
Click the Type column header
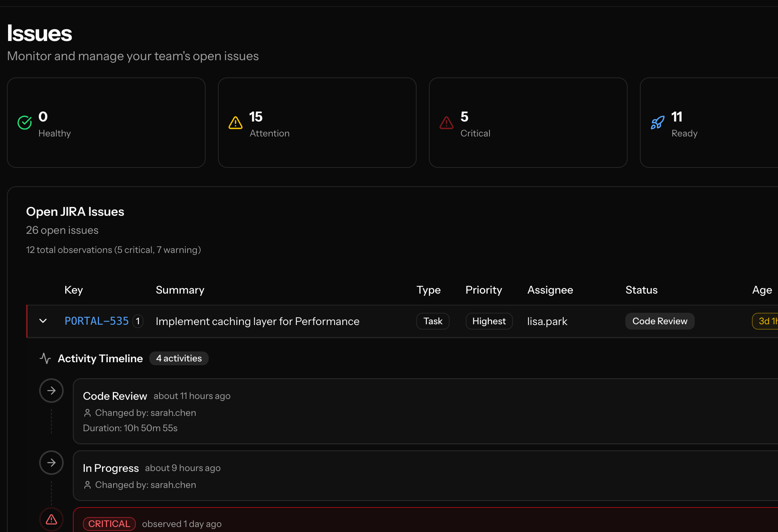coord(429,290)
